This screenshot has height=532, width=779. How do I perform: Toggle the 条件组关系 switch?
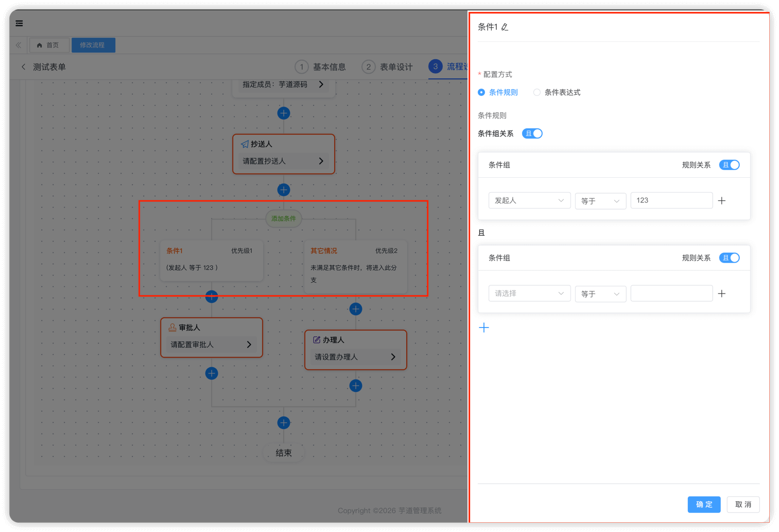[532, 134]
